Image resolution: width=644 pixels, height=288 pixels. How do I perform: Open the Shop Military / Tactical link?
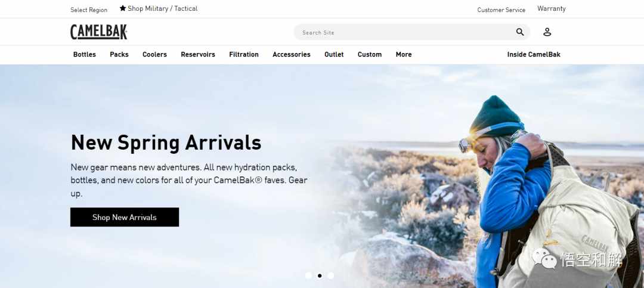163,8
